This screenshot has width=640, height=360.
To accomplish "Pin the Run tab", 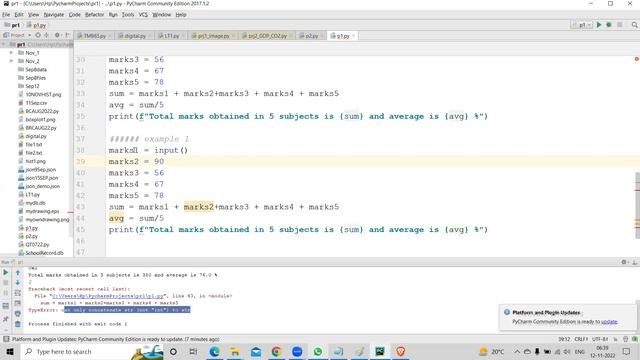I will tap(6, 319).
